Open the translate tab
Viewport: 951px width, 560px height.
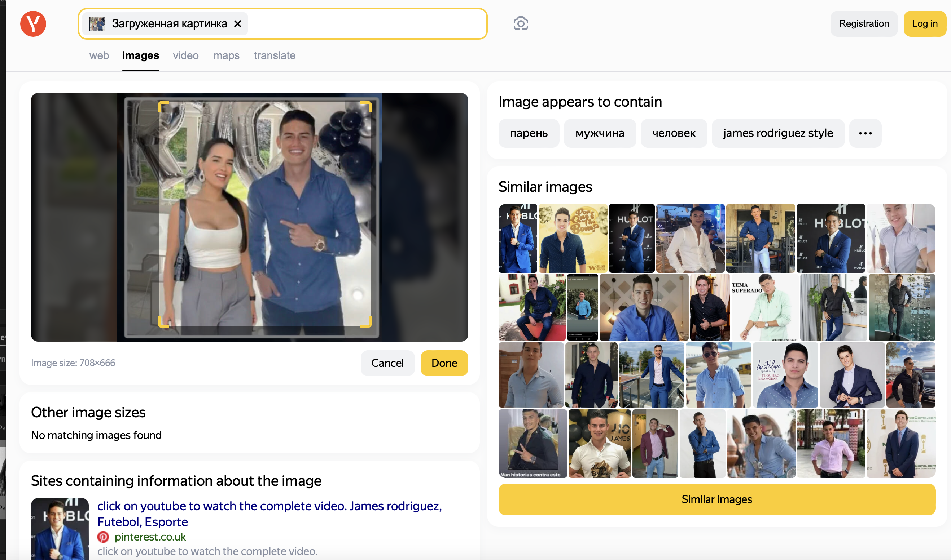[x=275, y=55]
